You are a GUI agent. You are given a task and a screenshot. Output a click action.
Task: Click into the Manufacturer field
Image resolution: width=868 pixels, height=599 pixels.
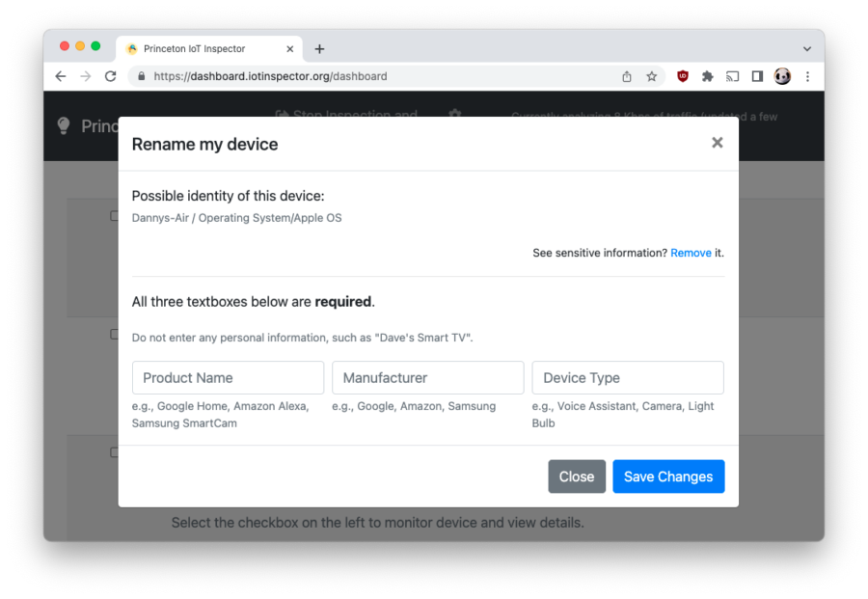coord(427,378)
